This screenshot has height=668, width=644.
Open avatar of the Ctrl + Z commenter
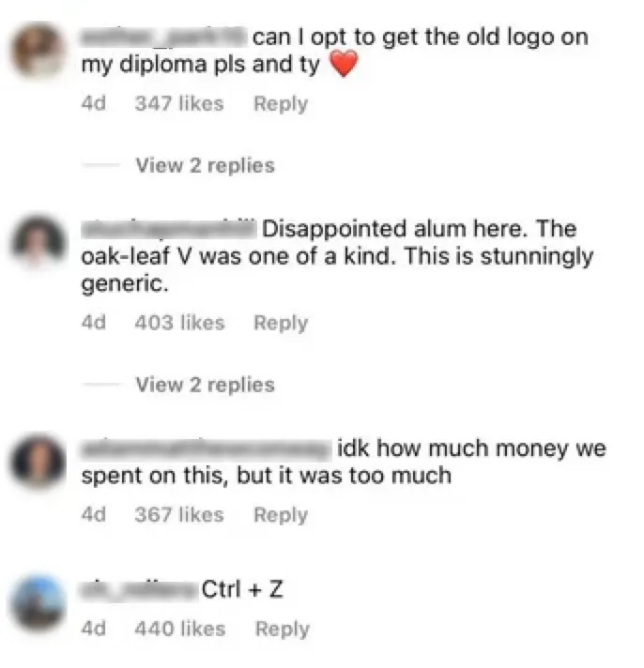pos(38,603)
